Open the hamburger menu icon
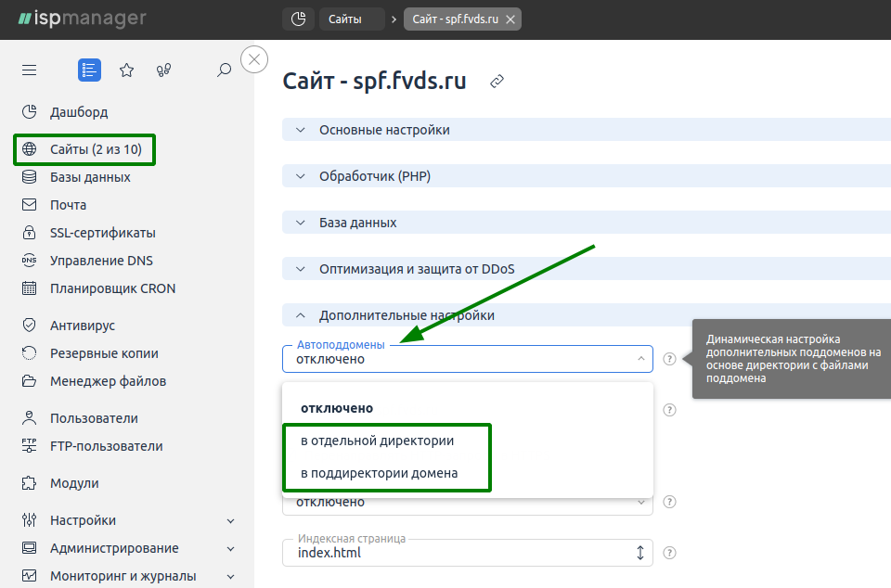This screenshot has width=891, height=588. (29, 70)
